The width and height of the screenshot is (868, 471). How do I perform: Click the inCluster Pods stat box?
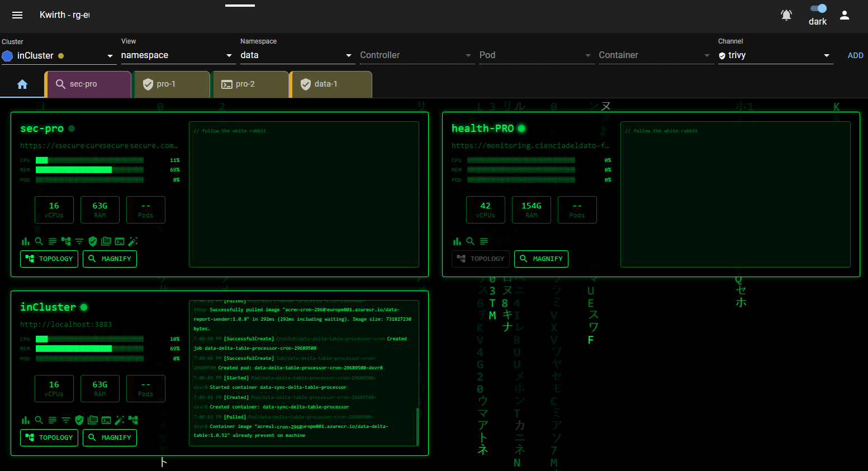(x=146, y=388)
